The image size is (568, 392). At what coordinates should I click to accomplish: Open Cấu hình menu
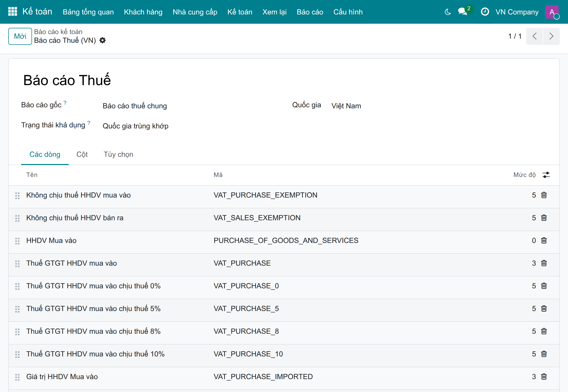point(348,12)
